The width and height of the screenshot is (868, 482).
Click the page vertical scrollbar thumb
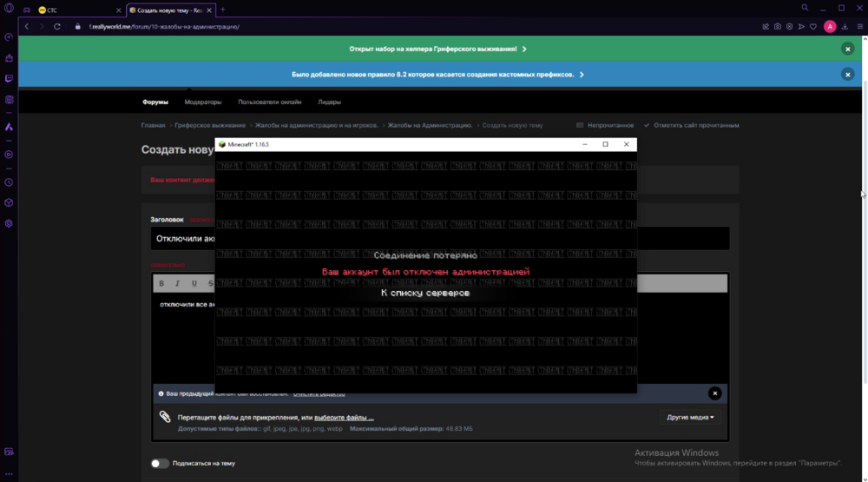865,233
